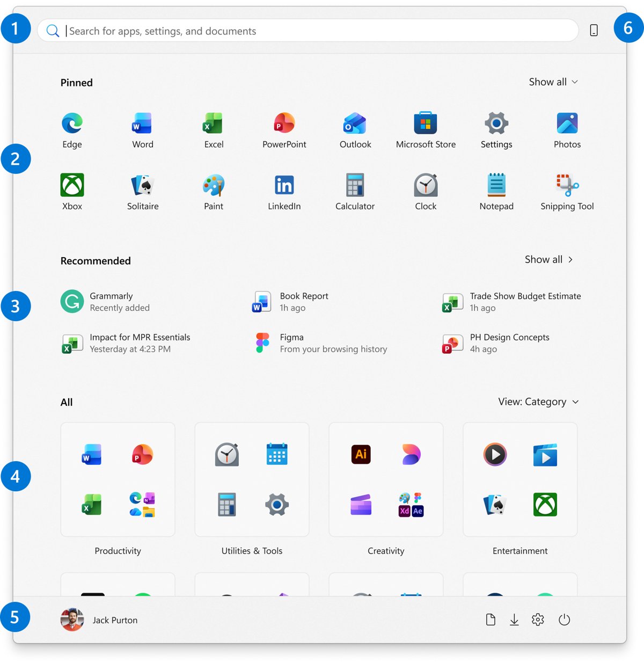Launch the Snipping Tool

point(567,192)
